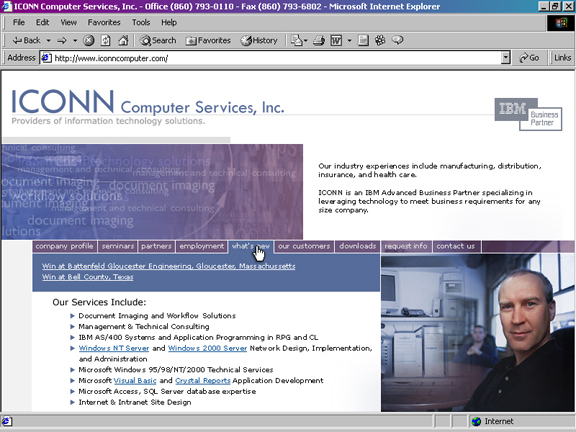Expand the address bar dropdown arrow
The image size is (576, 432).
pos(506,58)
